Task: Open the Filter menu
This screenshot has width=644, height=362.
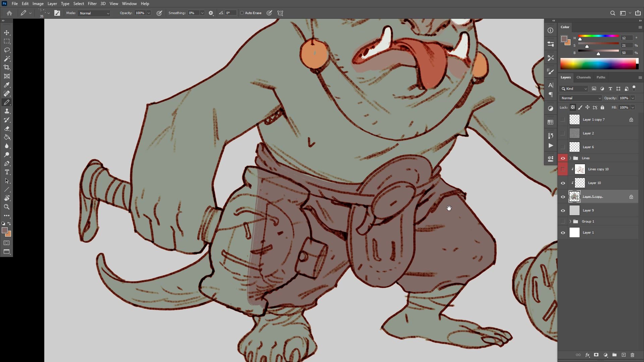Action: coord(92,4)
